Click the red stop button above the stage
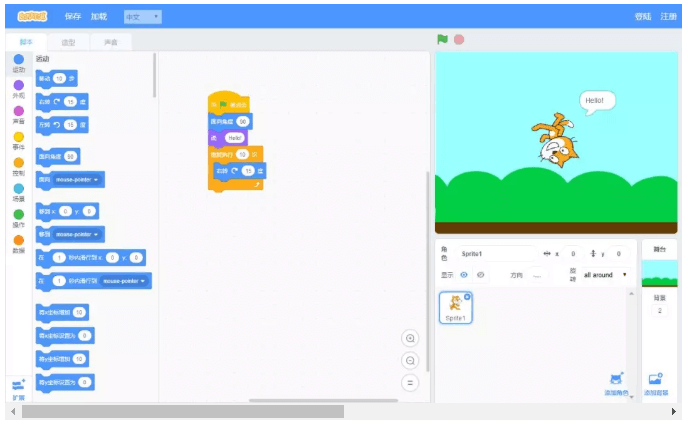 [459, 40]
